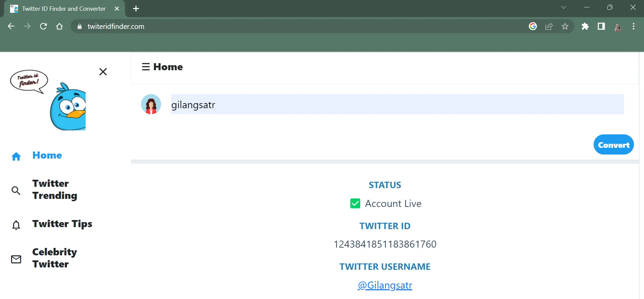The height and width of the screenshot is (299, 644).
Task: Expand the tab search dropdown arrow
Action: (564, 7)
